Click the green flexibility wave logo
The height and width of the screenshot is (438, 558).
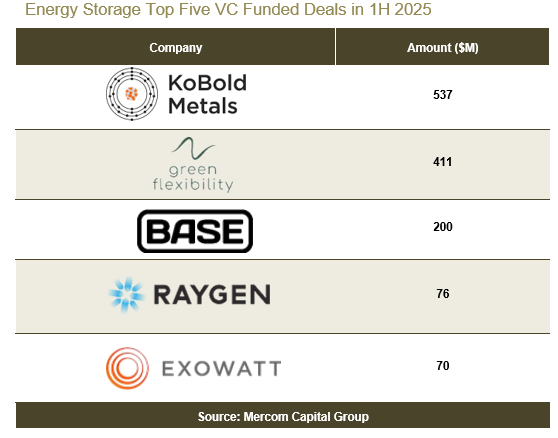point(193,148)
